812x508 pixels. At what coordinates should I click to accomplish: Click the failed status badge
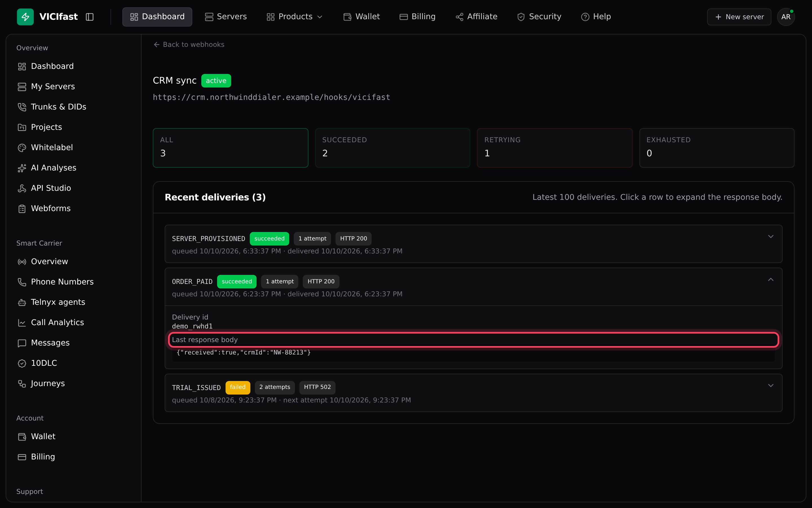pyautogui.click(x=238, y=387)
